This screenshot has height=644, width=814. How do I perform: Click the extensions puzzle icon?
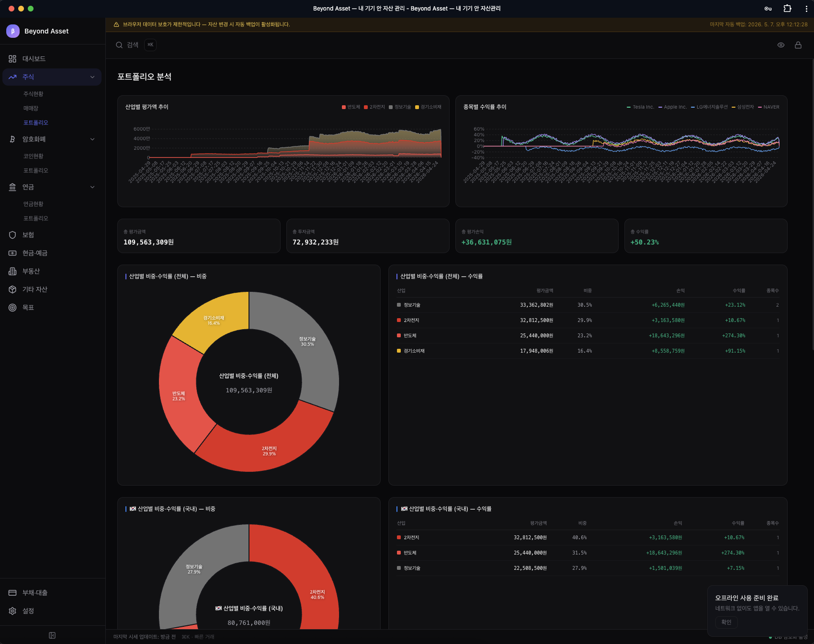787,9
